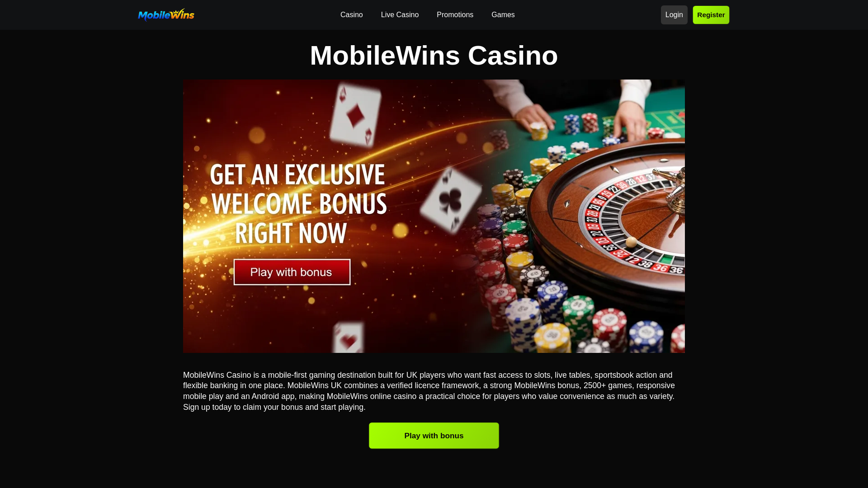Open the Live Casino section
Screen dimensions: 868x488
(400, 15)
